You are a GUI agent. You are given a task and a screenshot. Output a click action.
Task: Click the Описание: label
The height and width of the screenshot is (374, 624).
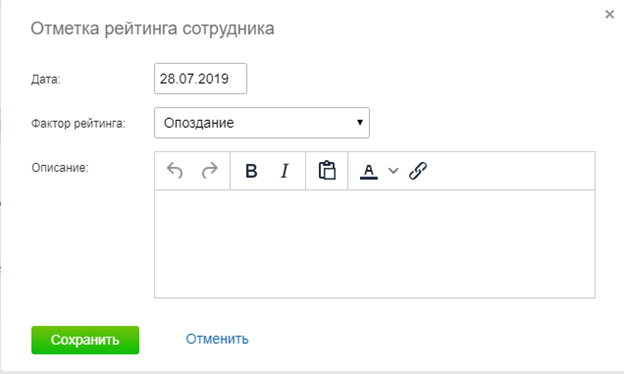pos(60,168)
